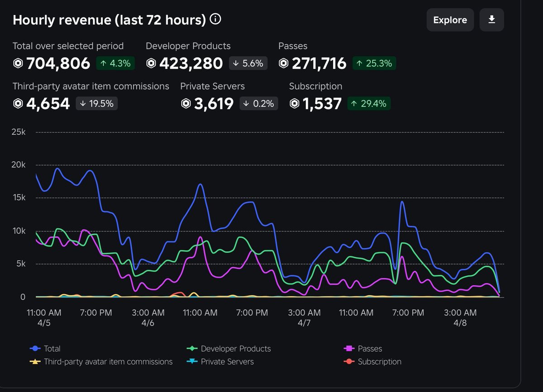Click the Total over selected period label
The width and height of the screenshot is (543, 392).
point(68,46)
